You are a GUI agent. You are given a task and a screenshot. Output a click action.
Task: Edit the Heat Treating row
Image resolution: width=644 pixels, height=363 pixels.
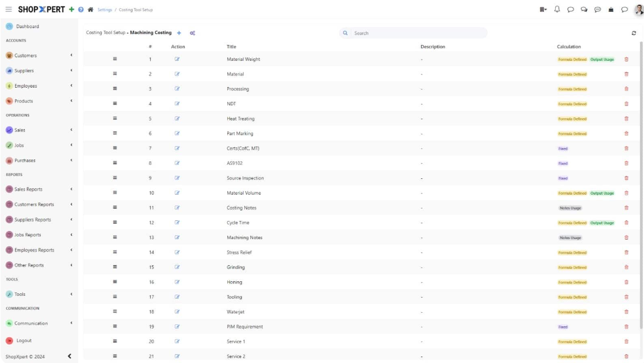[x=177, y=119]
